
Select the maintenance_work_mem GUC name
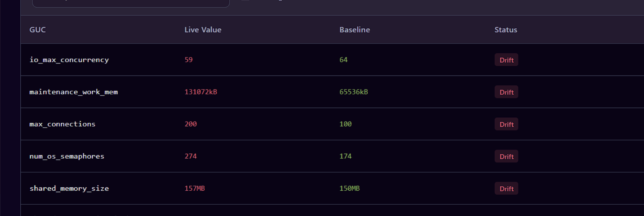point(74,92)
